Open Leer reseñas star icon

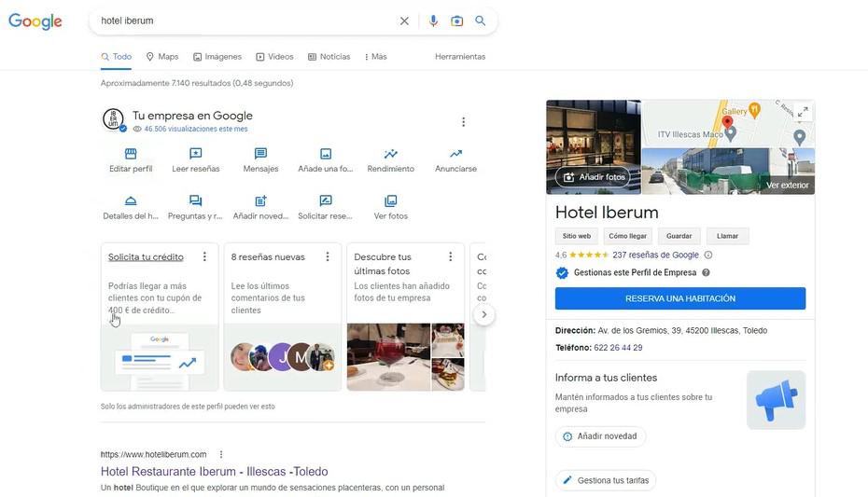[195, 154]
